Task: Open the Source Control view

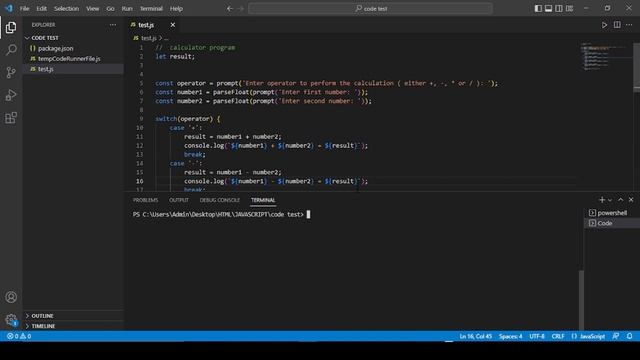Action: pyautogui.click(x=11, y=73)
